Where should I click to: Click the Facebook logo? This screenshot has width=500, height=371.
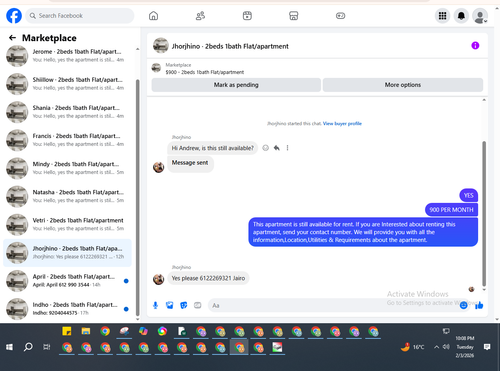pos(14,16)
